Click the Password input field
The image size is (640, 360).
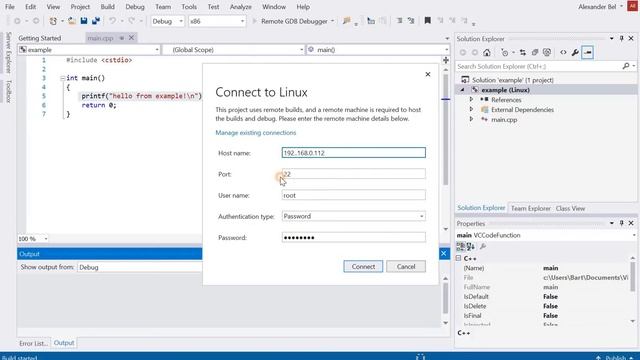(x=353, y=238)
